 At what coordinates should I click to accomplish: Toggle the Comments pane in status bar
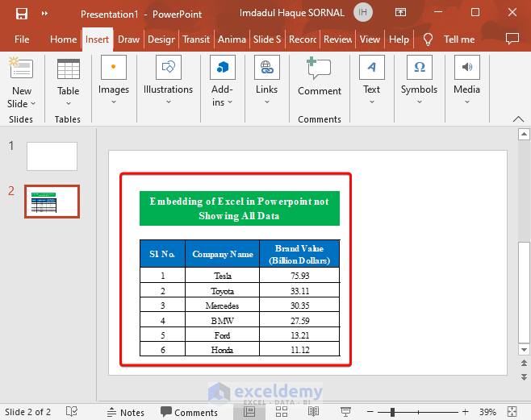(x=189, y=412)
